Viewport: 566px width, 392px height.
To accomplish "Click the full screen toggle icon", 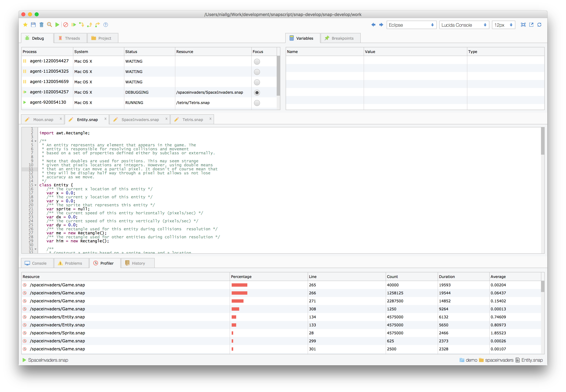I will pos(523,24).
